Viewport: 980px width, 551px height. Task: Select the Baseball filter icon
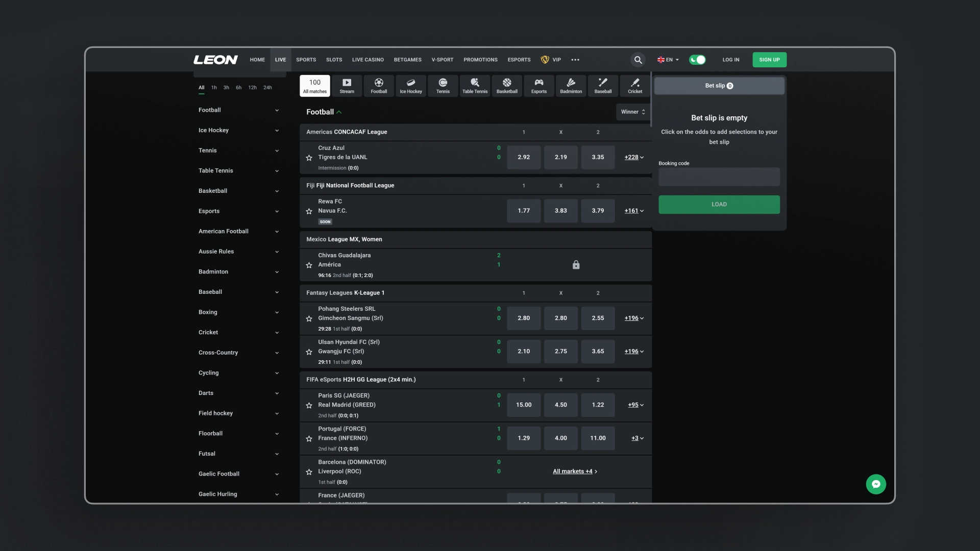[603, 86]
